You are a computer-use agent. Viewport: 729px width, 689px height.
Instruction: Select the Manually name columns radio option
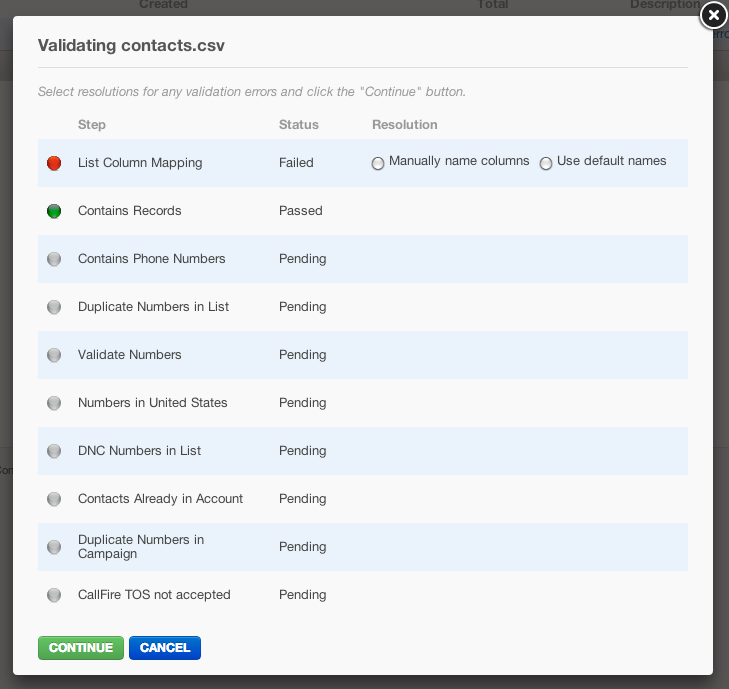pos(378,163)
